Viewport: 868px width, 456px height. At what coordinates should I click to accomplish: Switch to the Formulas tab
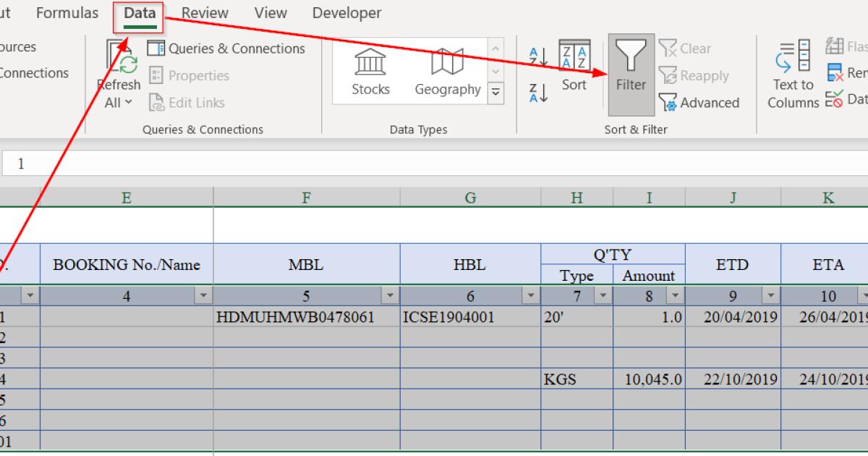pos(67,12)
